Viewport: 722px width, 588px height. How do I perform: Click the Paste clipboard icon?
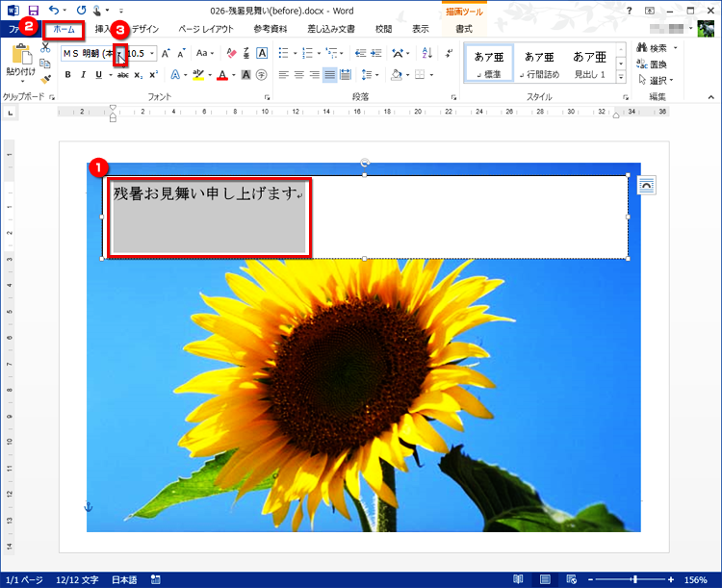(x=21, y=54)
